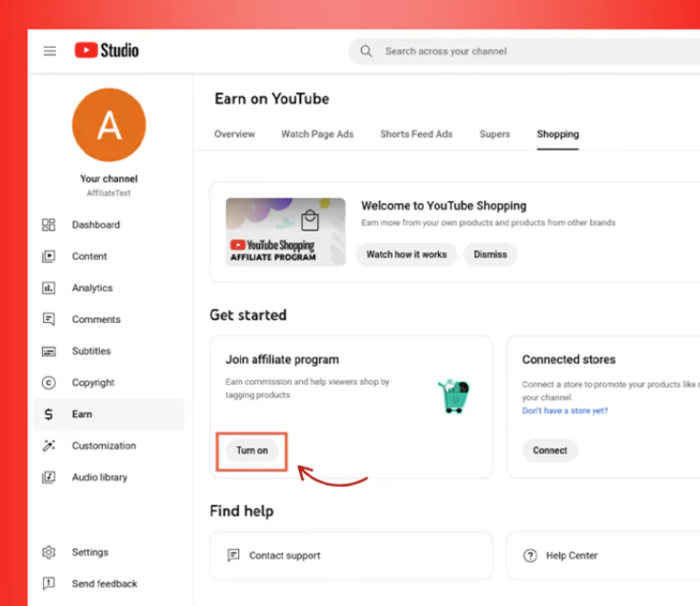Open the Contact support card
Image resolution: width=700 pixels, height=606 pixels.
point(351,555)
